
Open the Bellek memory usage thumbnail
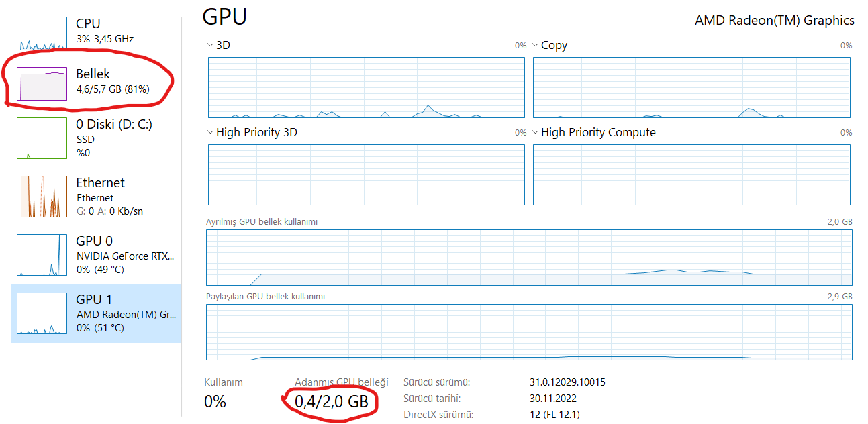click(x=42, y=84)
